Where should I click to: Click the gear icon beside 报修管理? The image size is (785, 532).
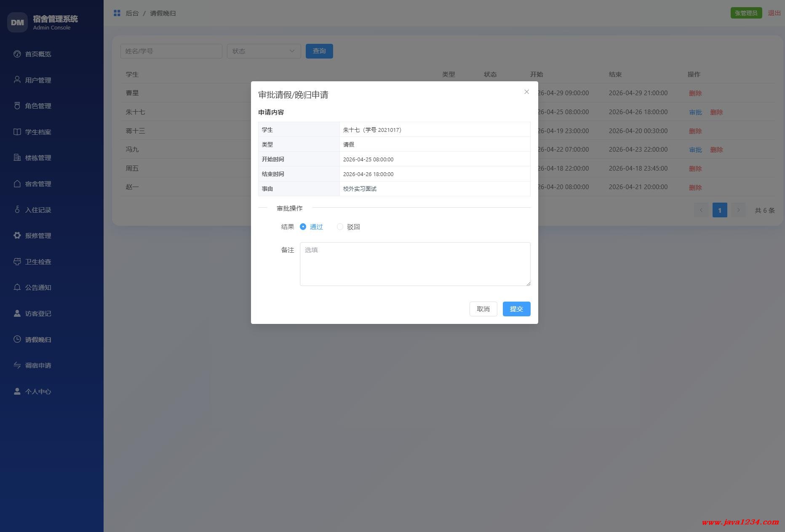click(17, 235)
